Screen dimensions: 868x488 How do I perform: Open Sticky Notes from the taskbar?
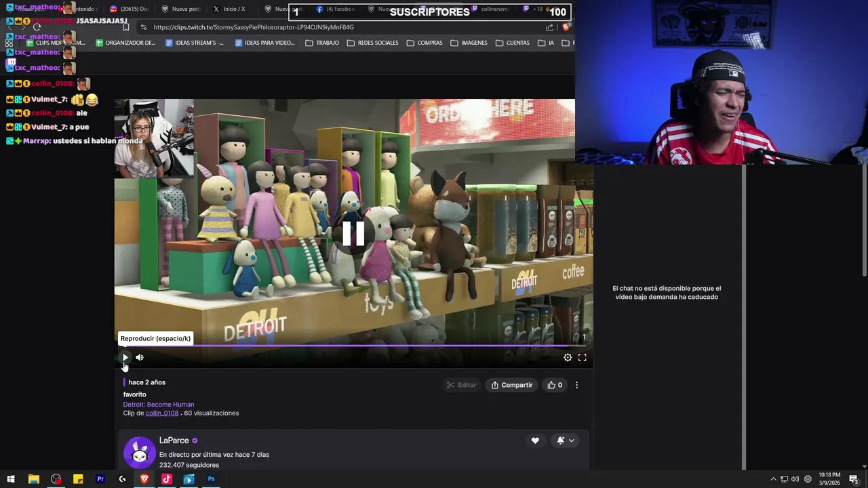click(78, 479)
